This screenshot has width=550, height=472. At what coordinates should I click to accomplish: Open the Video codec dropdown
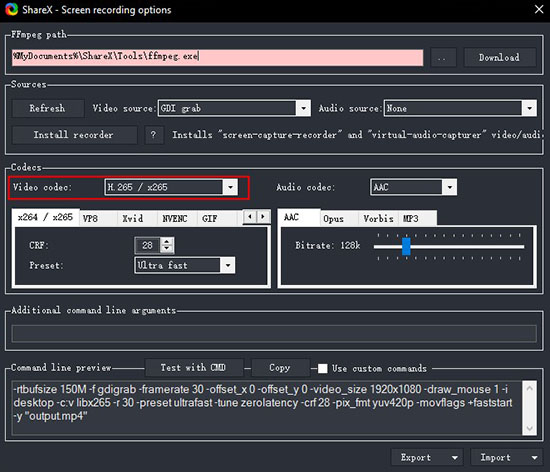(171, 187)
